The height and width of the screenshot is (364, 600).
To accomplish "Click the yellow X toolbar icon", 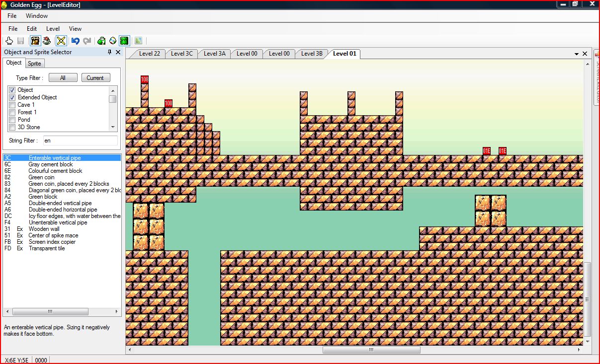I will (61, 41).
